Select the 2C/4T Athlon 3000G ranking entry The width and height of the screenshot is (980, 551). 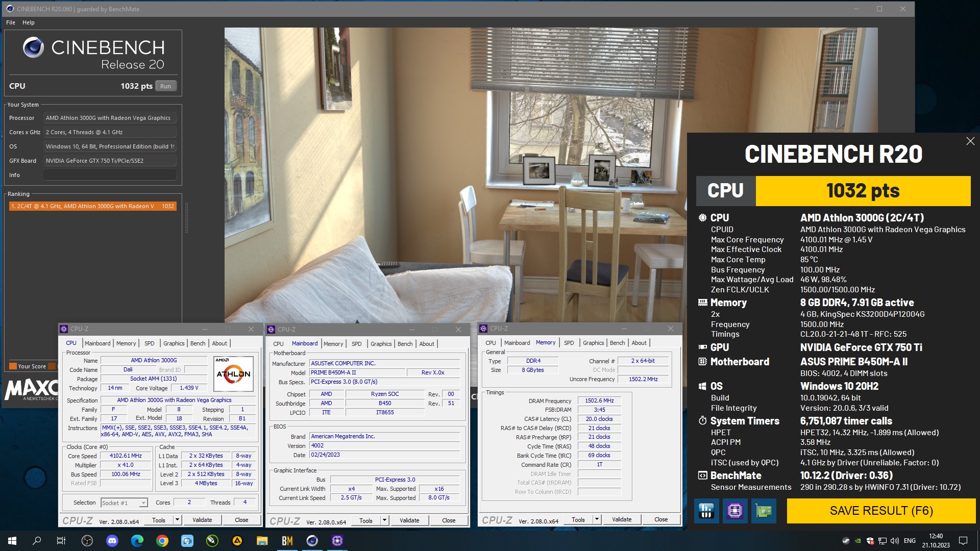(92, 206)
